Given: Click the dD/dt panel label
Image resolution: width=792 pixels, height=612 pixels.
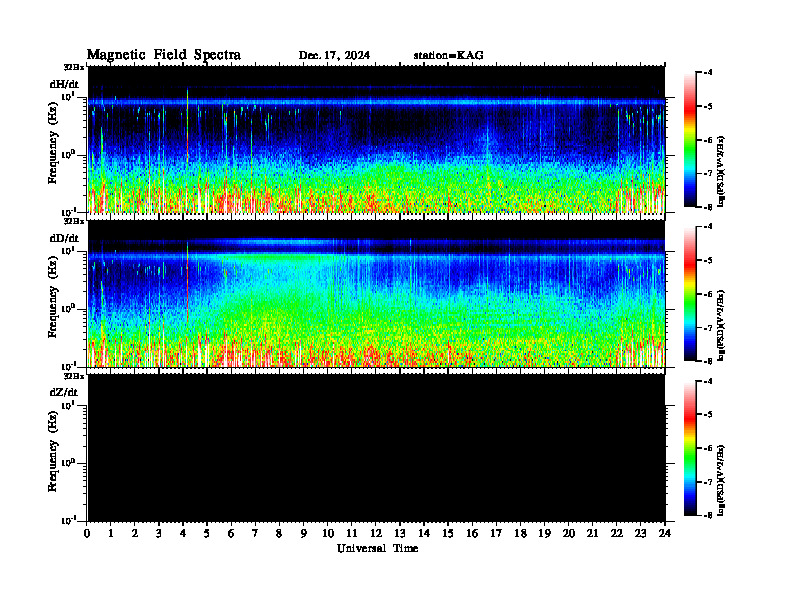Looking at the screenshot, I should click(64, 238).
